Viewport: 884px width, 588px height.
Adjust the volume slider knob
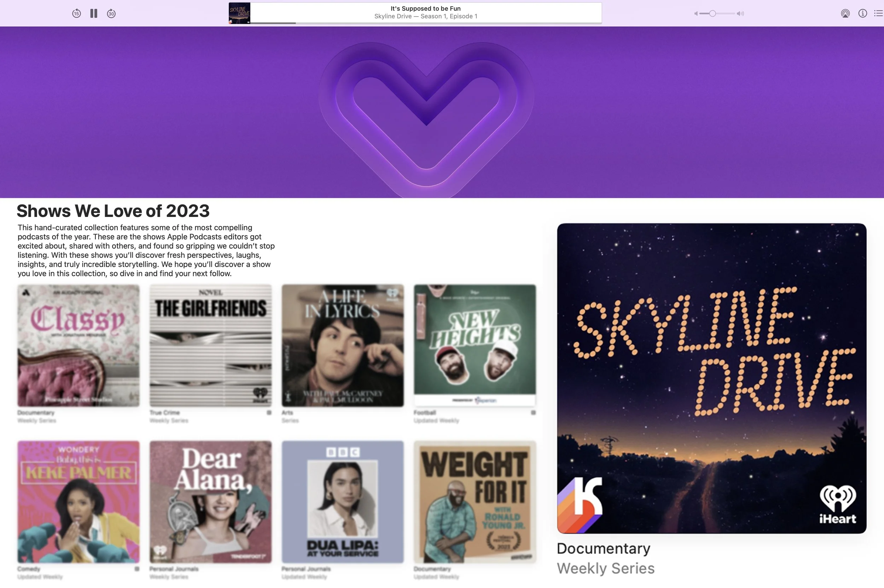point(712,13)
